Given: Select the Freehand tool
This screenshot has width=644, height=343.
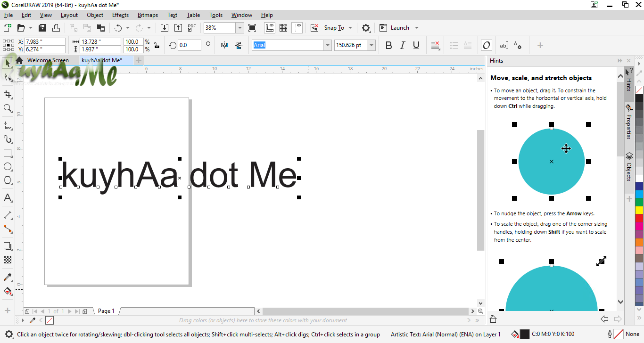Looking at the screenshot, I should (8, 126).
